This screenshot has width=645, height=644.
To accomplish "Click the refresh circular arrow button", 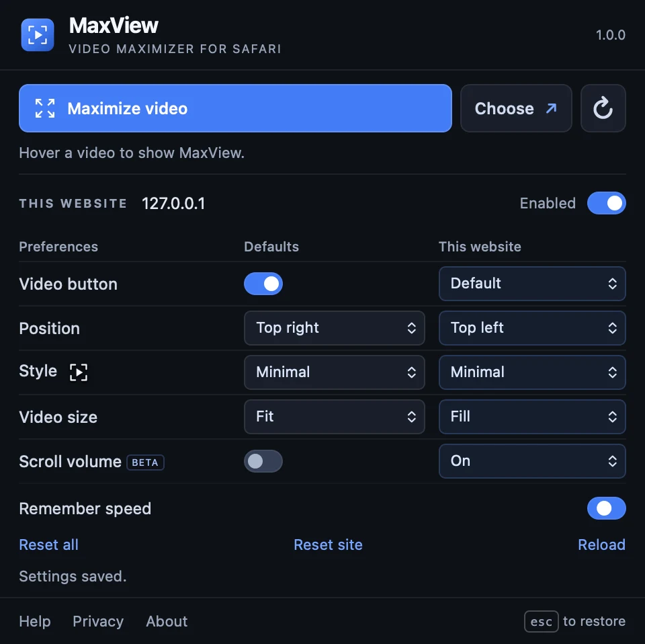I will 603,108.
